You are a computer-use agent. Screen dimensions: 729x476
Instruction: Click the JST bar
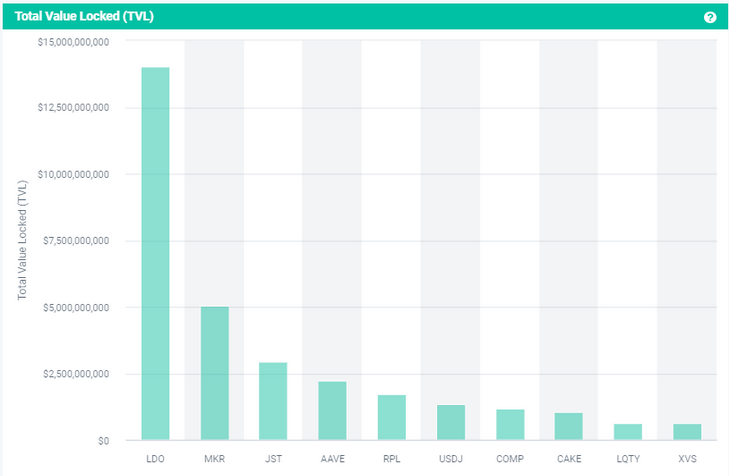coord(273,401)
